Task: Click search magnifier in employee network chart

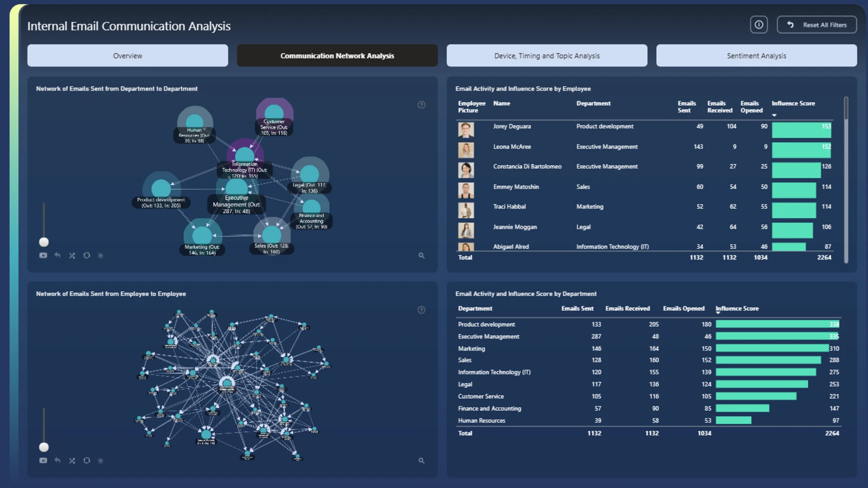Action: click(x=421, y=460)
